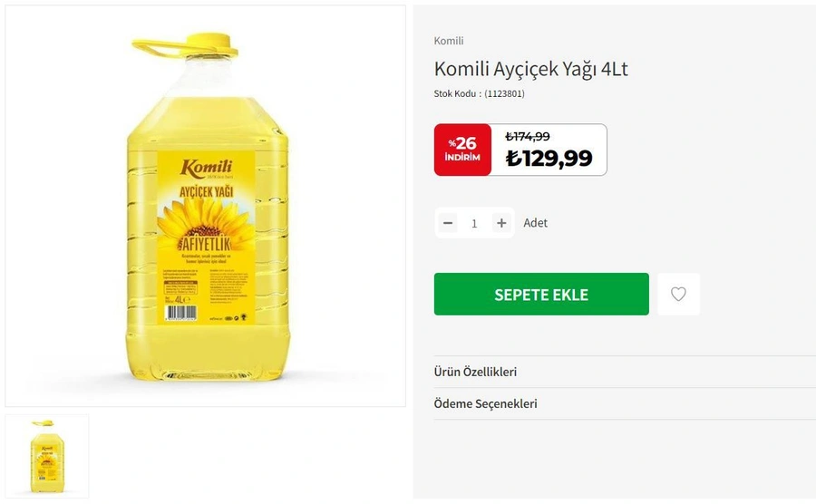Screen dimensions: 816x504
Task: Click the crossed-out ₺174,99 old price
Action: (x=528, y=136)
